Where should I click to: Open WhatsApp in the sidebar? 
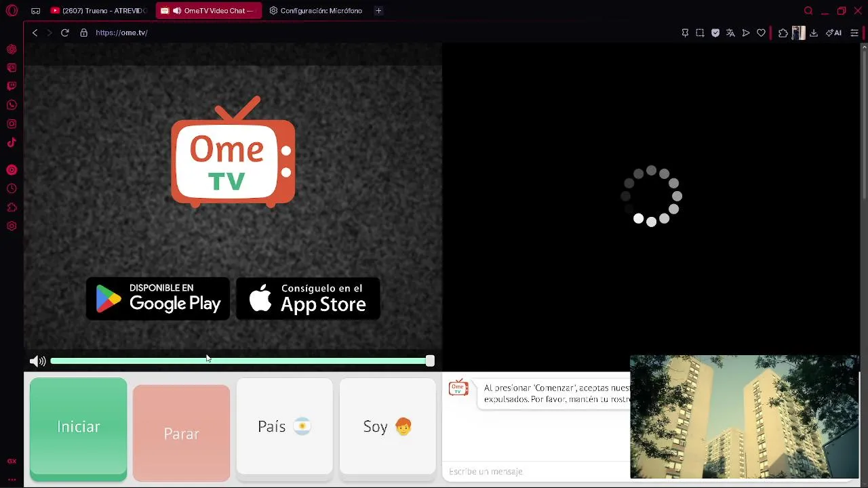[x=12, y=105]
